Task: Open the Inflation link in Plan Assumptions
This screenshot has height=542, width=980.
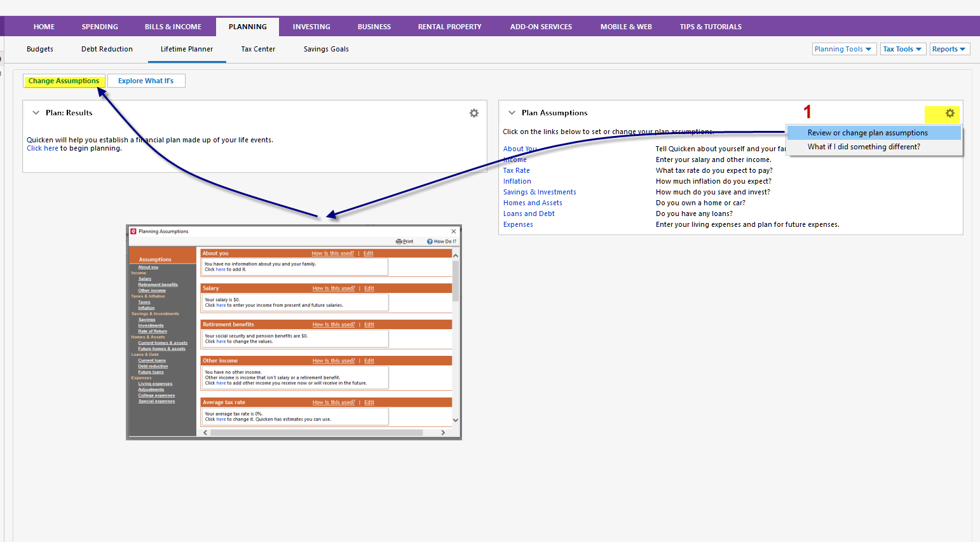Action: [x=517, y=181]
